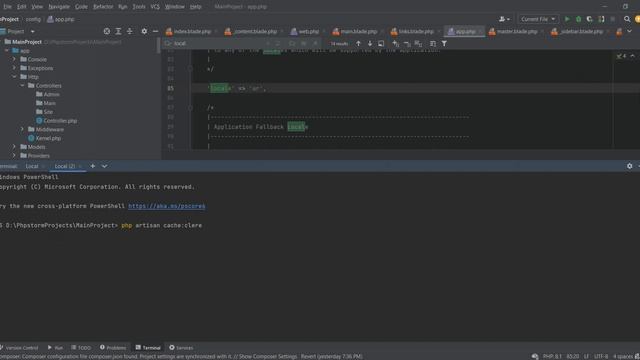Toggle regex option in search field
This screenshot has height=360, width=640.
[x=315, y=43]
